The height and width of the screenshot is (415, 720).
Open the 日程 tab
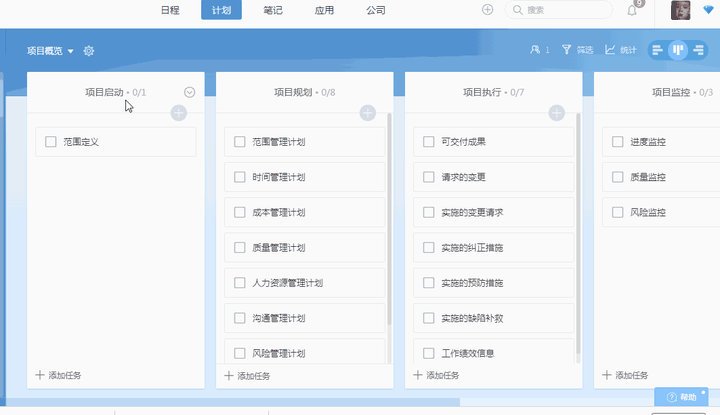(170, 10)
